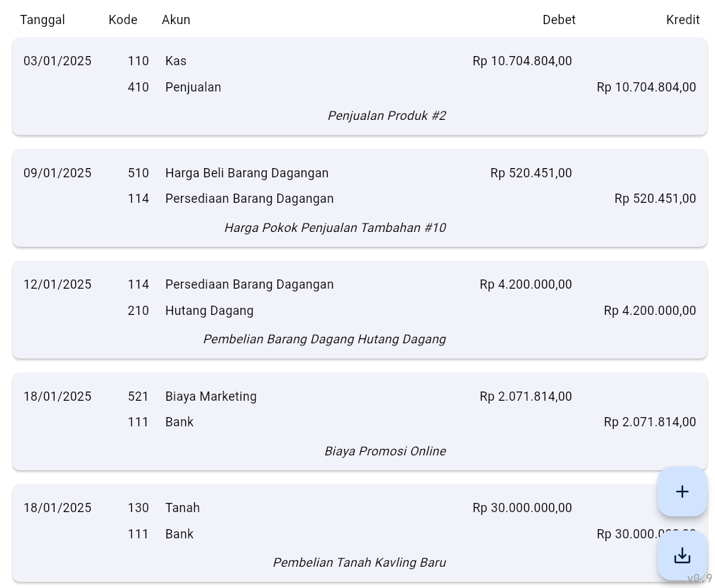Click the plus add-entry floating button
715x588 pixels.
click(x=682, y=492)
